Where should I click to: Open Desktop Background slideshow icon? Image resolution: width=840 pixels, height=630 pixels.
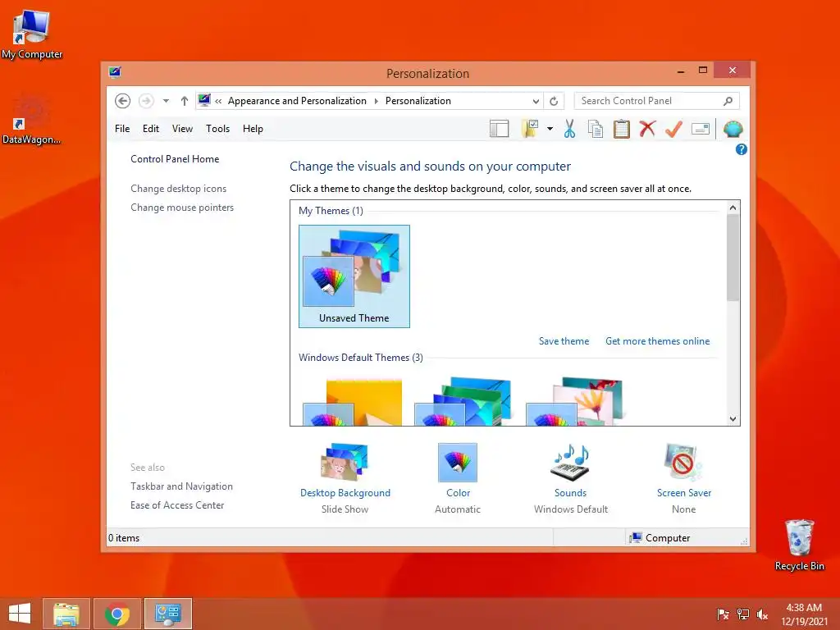coord(345,461)
